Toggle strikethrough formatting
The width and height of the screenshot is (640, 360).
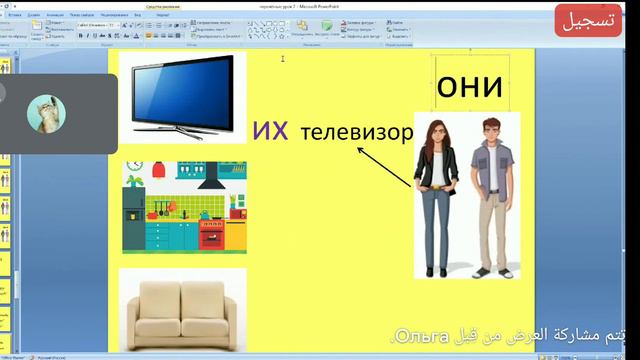[x=102, y=36]
